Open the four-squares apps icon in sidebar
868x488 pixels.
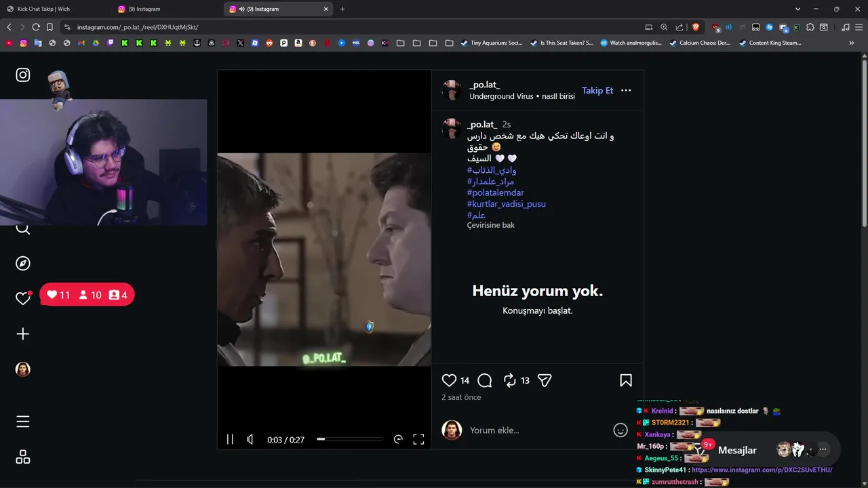coord(23,457)
